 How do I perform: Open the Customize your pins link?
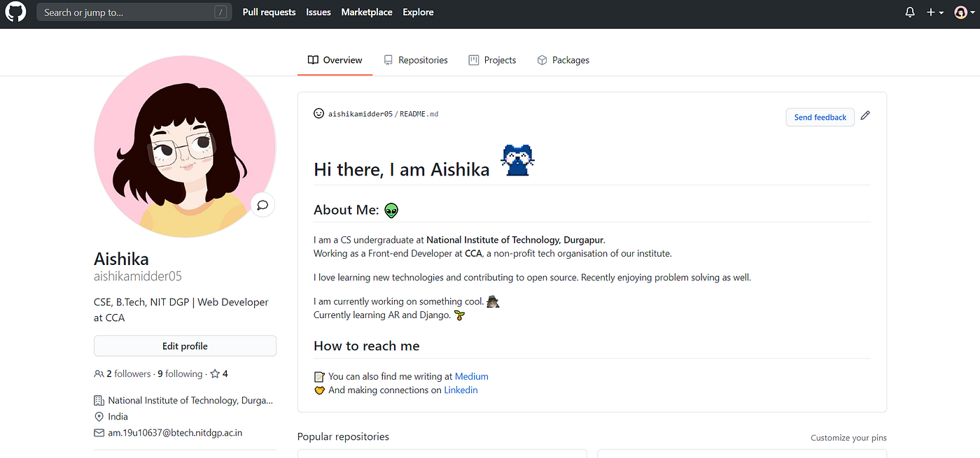(848, 438)
